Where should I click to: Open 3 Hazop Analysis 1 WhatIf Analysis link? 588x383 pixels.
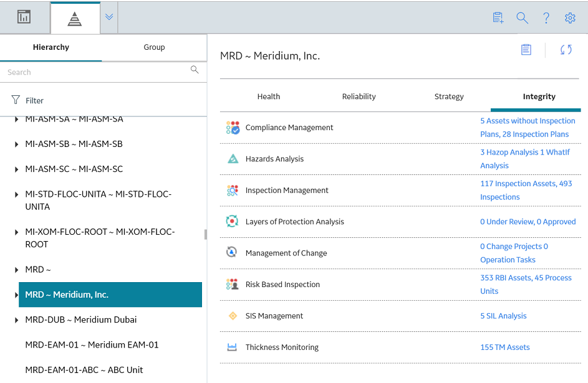pyautogui.click(x=525, y=159)
